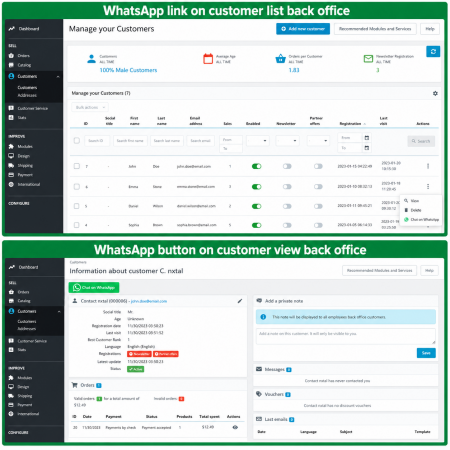Open the Partner offers filter dropdown
The image size is (450, 450).
(318, 141)
